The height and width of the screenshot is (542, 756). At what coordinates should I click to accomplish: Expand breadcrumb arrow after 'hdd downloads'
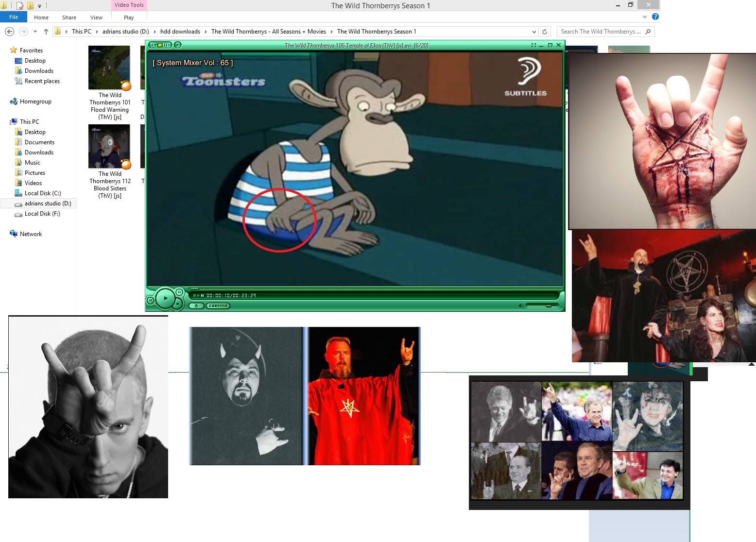(x=206, y=32)
